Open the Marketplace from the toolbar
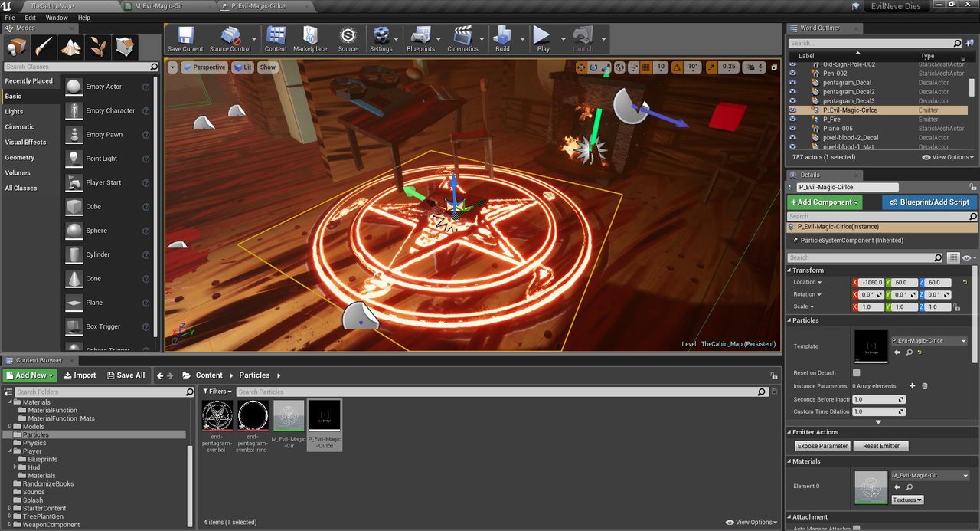 pos(310,38)
